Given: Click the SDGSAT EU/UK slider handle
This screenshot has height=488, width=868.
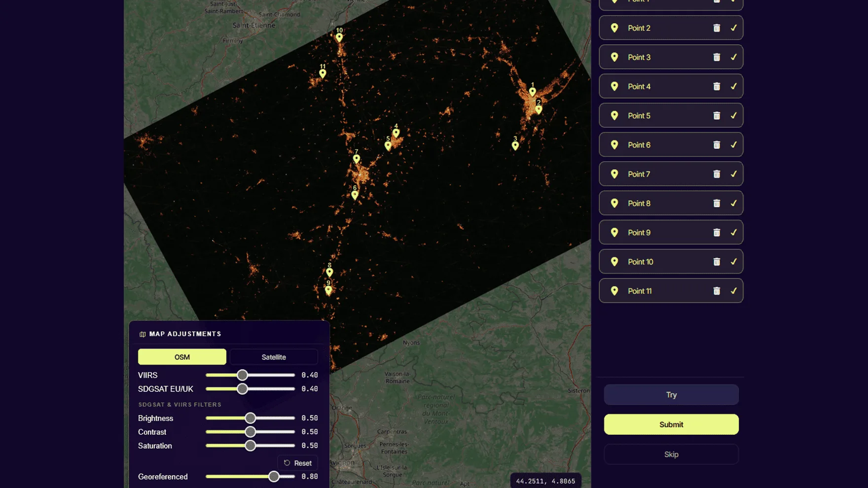Looking at the screenshot, I should coord(242,389).
